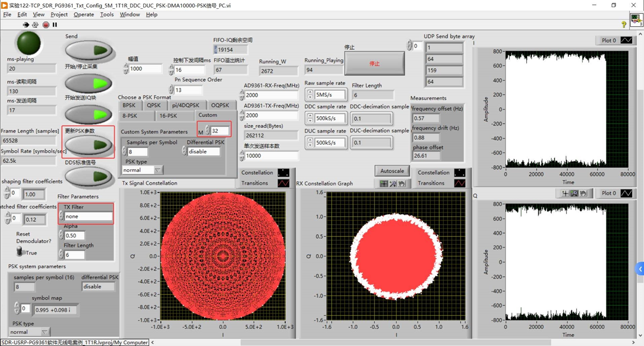This screenshot has height=346, width=644.
Task: Select the Custom tab
Action: click(x=208, y=115)
